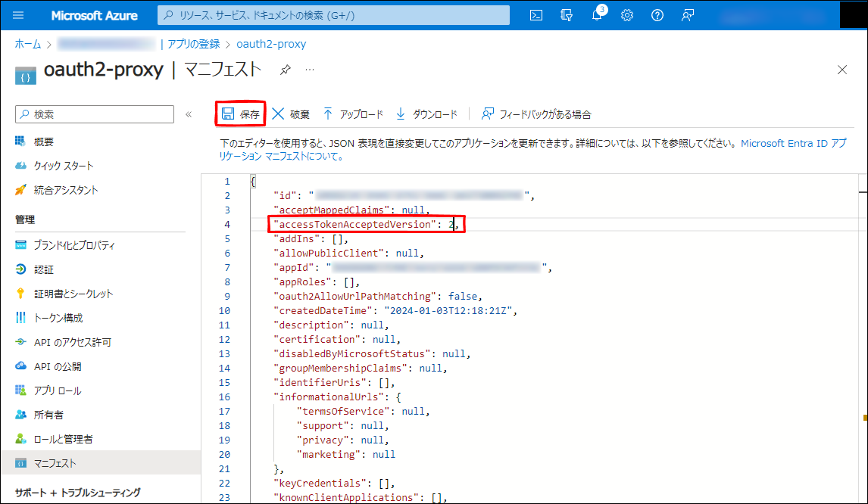Close the manifest blade with X
This screenshot has width=868, height=504.
click(x=842, y=70)
